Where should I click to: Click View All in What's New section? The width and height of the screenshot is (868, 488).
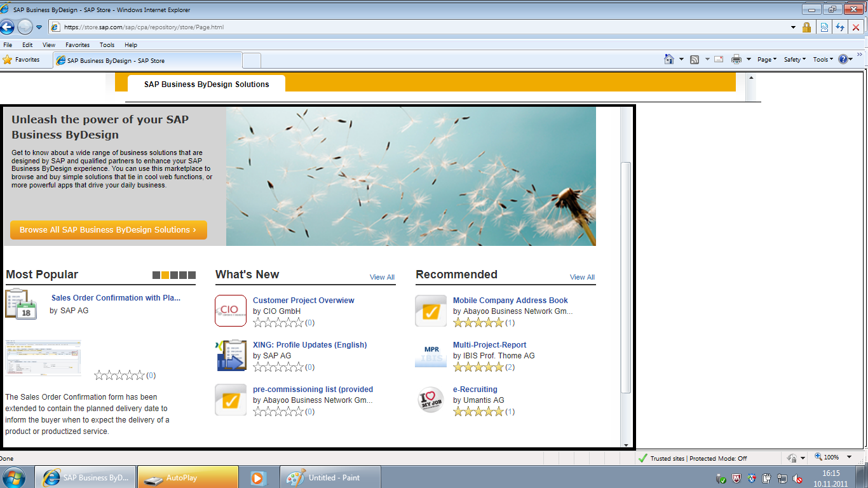click(382, 277)
